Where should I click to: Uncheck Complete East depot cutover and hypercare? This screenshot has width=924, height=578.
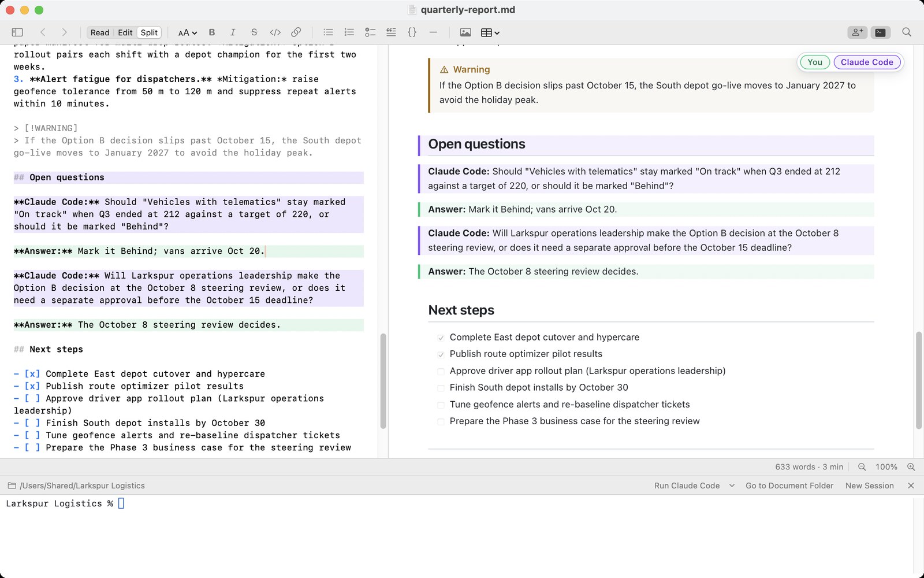tap(441, 338)
